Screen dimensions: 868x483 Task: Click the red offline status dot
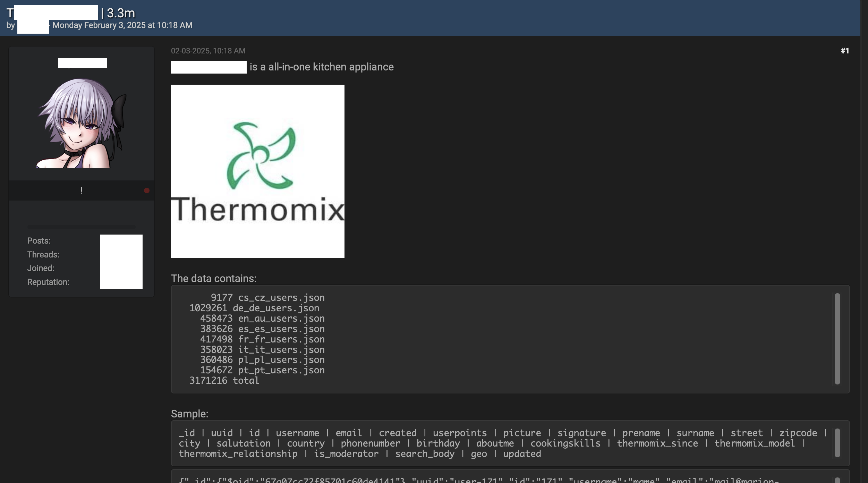click(147, 190)
